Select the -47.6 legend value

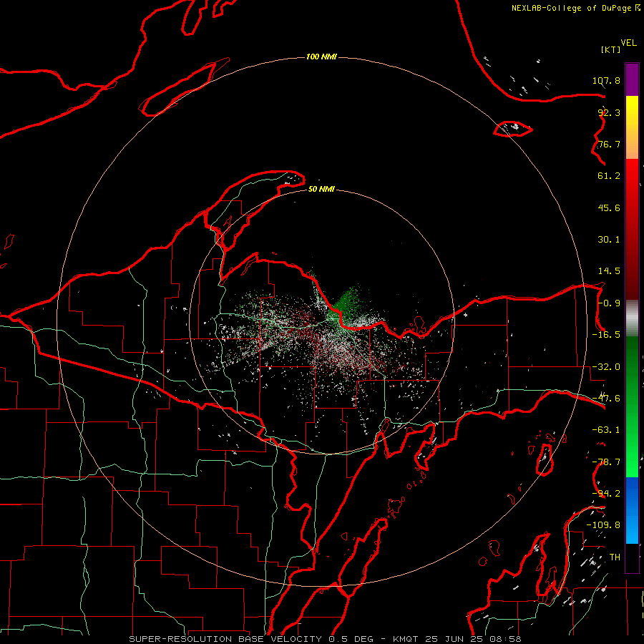coord(606,399)
